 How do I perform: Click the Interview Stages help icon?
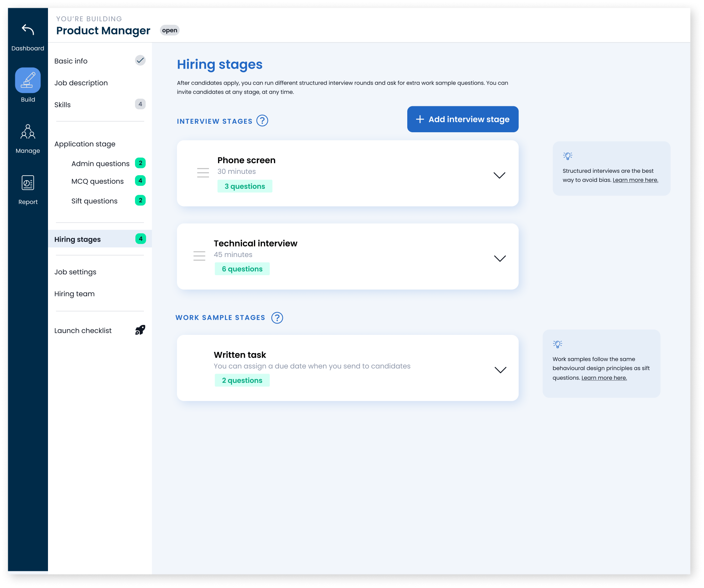[x=262, y=121]
